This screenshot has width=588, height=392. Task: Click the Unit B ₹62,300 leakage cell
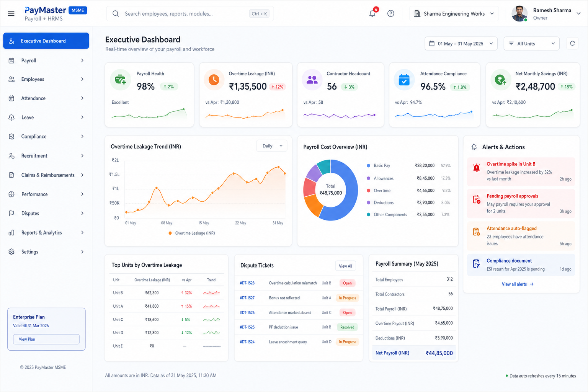click(152, 293)
